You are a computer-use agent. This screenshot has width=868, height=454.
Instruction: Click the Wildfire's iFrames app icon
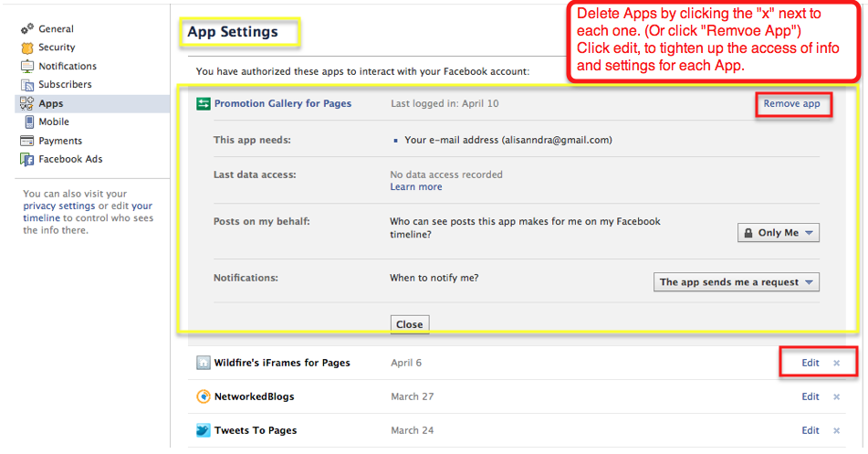coord(204,364)
